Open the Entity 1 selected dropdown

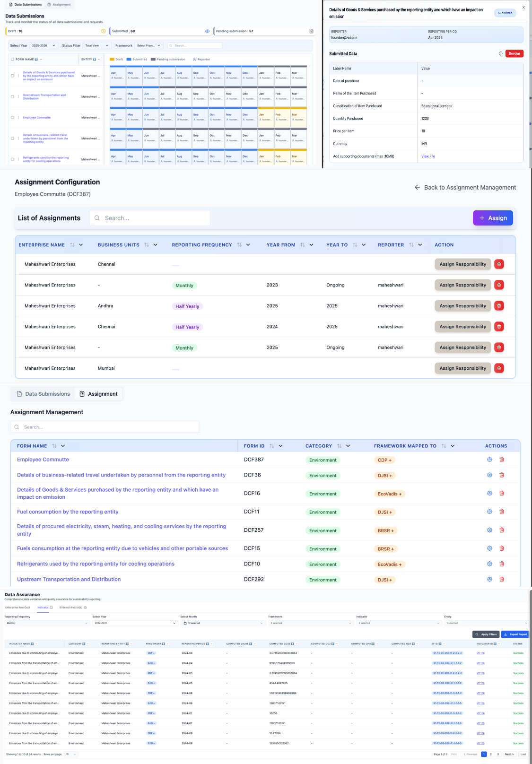486,623
